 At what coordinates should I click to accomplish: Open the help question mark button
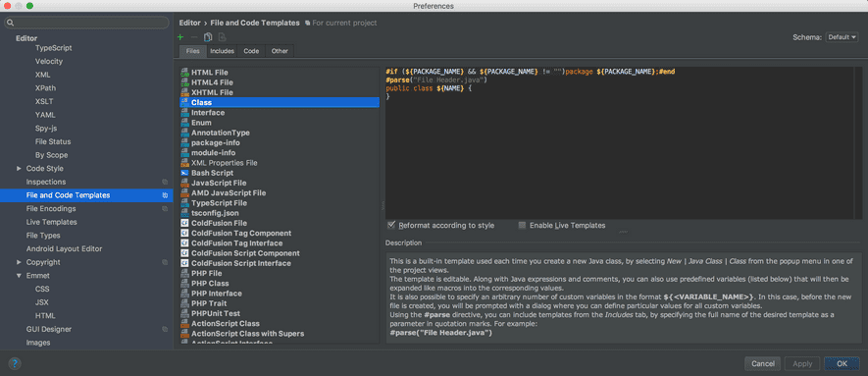pos(15,364)
